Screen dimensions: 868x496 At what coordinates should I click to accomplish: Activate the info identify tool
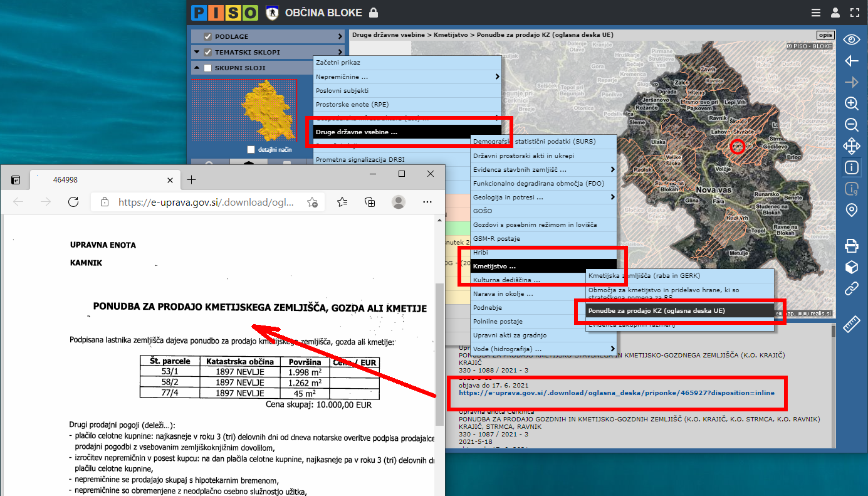[x=851, y=167]
